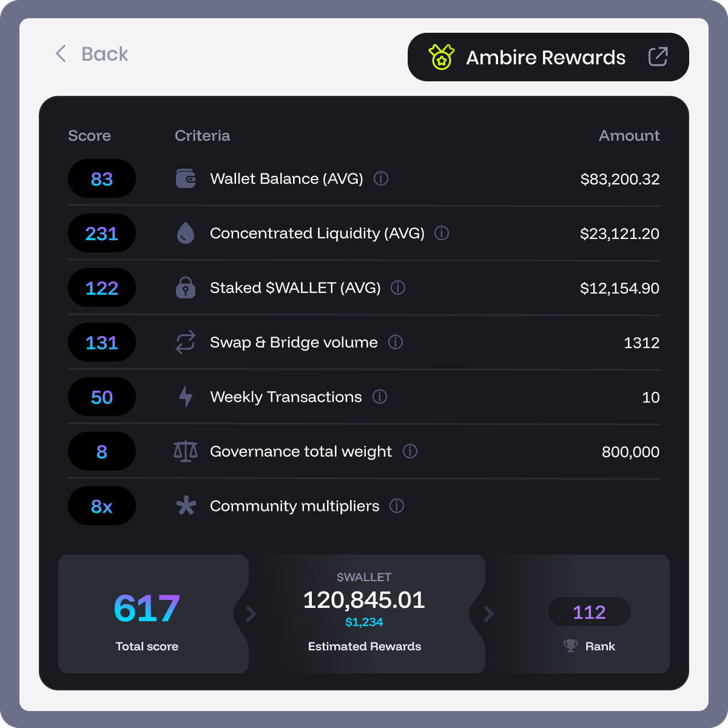Select the lightning bolt icon for Weekly Transactions
Screen dimensions: 728x728
point(186,397)
